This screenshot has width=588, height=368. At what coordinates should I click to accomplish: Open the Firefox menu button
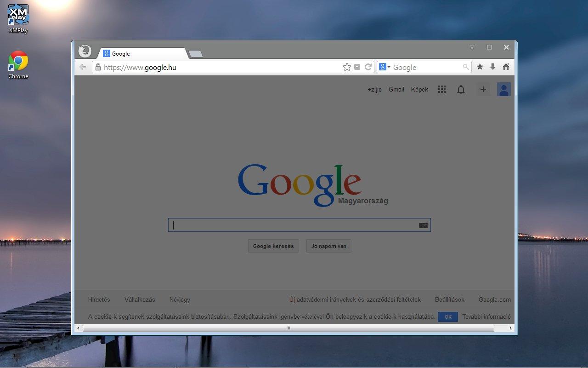click(x=85, y=51)
